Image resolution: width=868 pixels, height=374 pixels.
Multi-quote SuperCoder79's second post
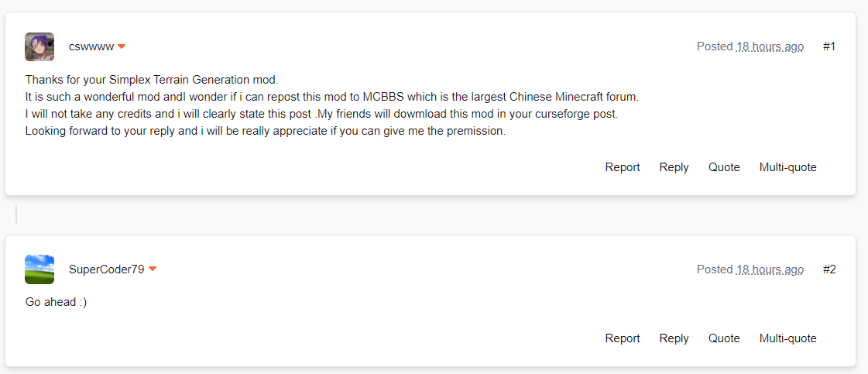coord(787,338)
